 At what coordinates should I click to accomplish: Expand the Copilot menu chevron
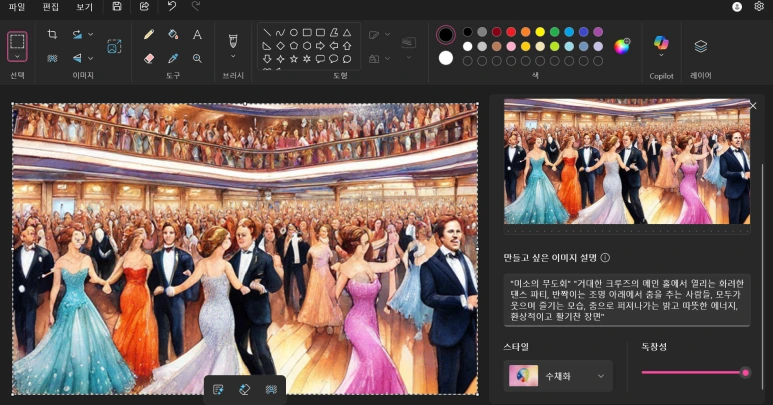coord(661,56)
